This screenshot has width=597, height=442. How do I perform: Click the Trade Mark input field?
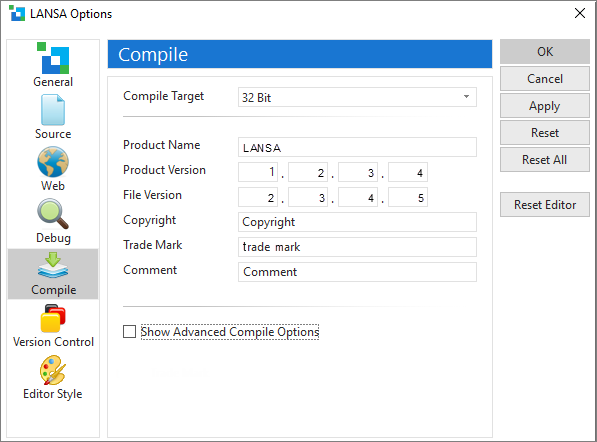coord(357,247)
